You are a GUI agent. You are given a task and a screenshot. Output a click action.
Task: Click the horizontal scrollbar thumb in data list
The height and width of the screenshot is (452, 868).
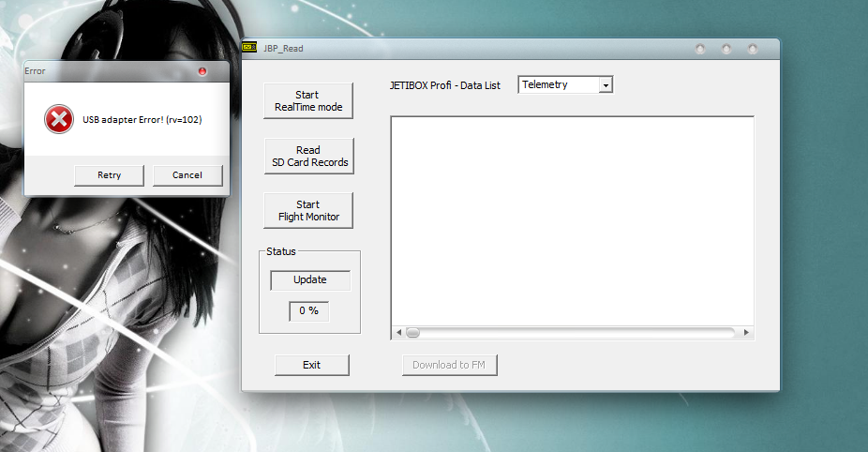pos(413,332)
